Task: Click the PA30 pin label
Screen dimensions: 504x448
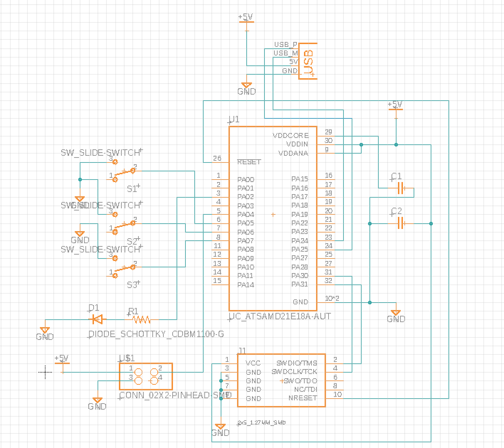Action: (x=300, y=276)
